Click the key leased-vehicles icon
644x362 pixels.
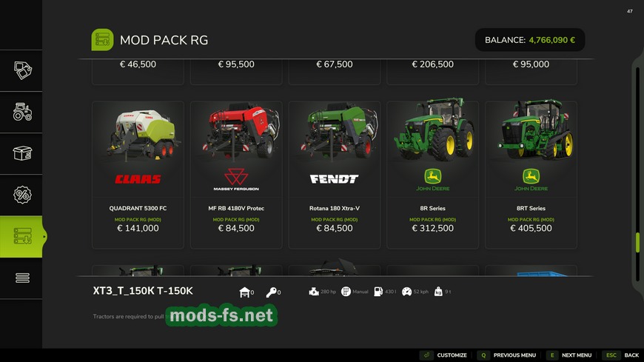[271, 292]
